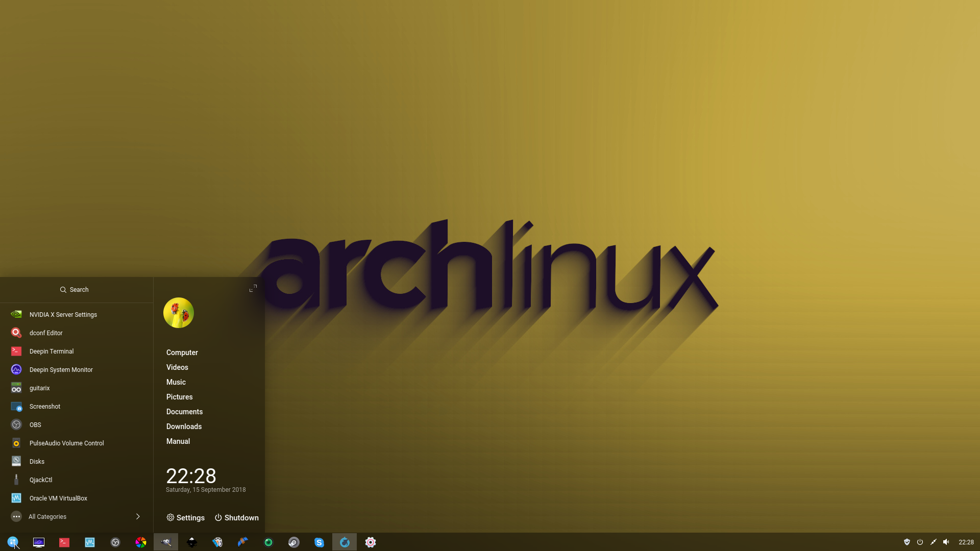Launch Disks from the launcher
980x551 pixels.
(77, 461)
